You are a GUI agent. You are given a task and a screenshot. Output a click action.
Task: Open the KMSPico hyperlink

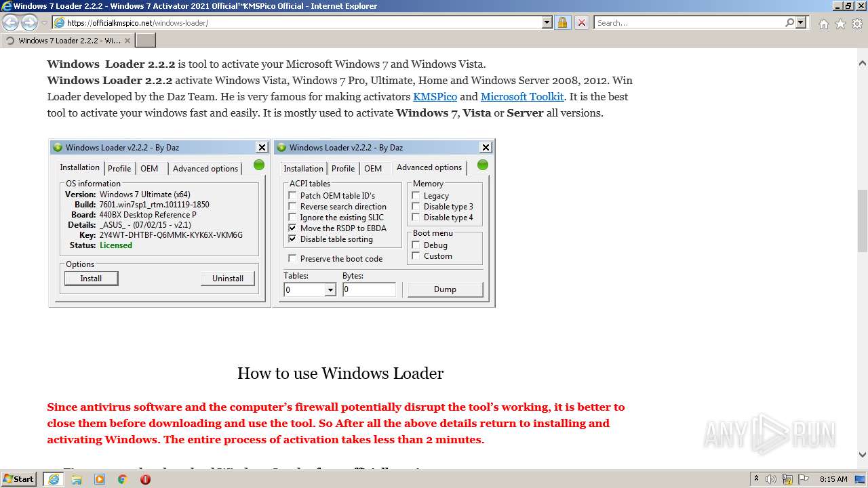point(435,96)
